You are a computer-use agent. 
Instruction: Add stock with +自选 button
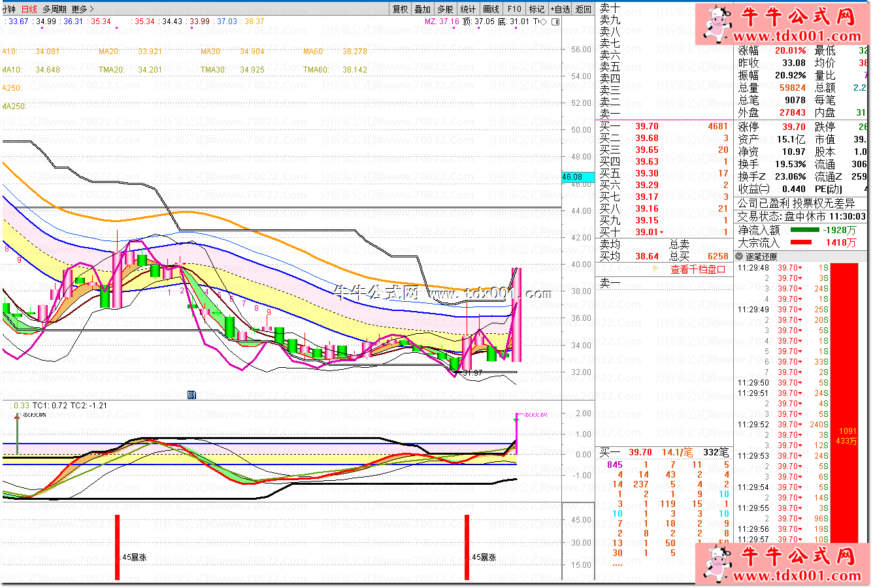coord(560,9)
